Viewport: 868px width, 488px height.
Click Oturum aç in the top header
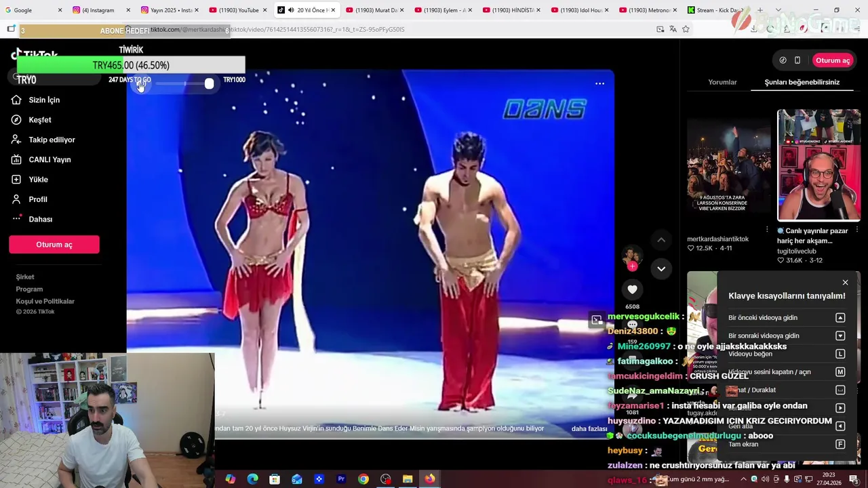pyautogui.click(x=832, y=60)
